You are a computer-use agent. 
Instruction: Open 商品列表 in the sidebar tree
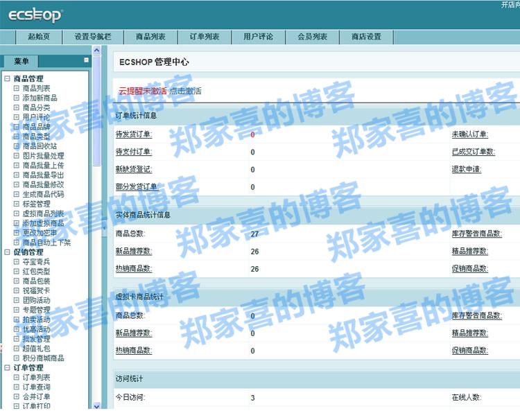(x=37, y=88)
